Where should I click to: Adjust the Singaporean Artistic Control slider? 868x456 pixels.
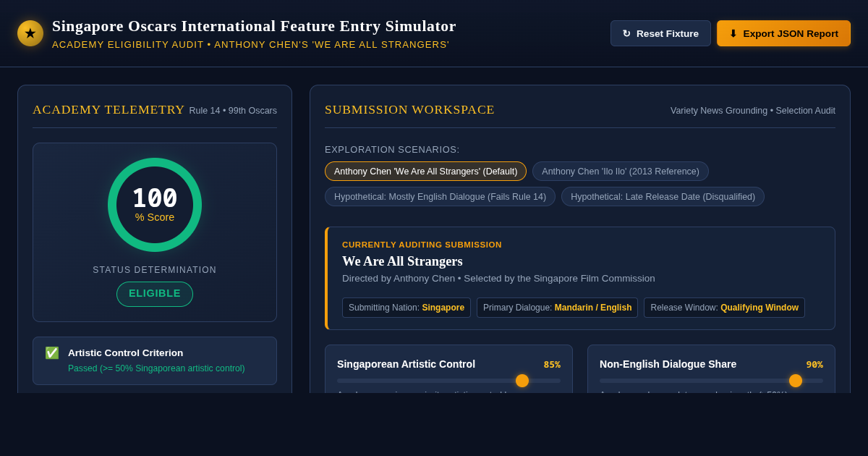[448, 381]
